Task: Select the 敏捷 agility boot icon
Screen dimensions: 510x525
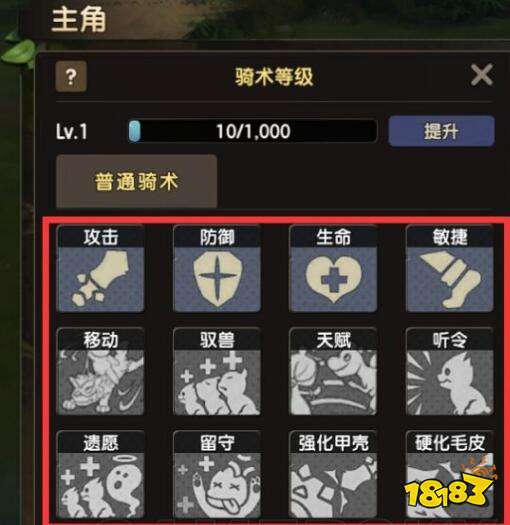Action: (449, 269)
